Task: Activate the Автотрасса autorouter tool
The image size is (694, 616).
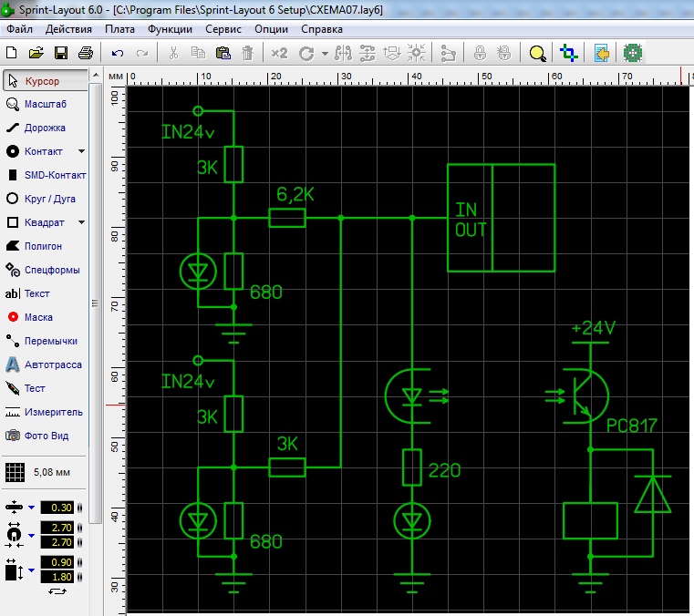Action: tap(45, 364)
